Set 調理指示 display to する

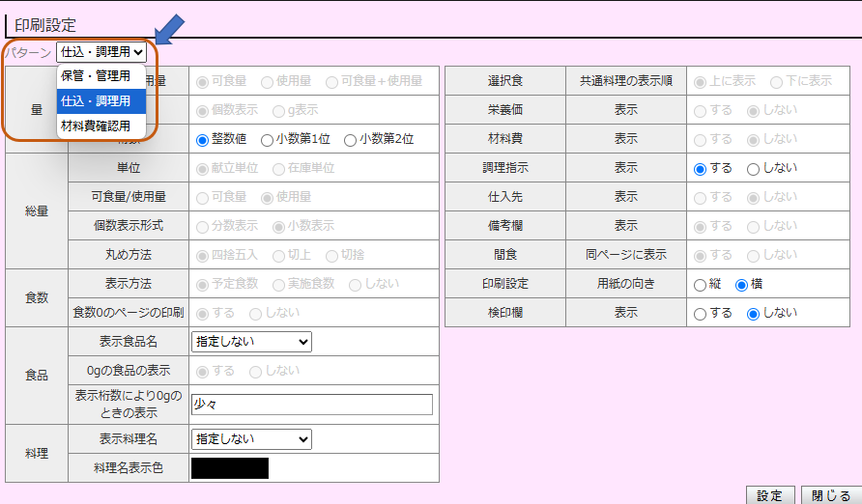click(701, 169)
